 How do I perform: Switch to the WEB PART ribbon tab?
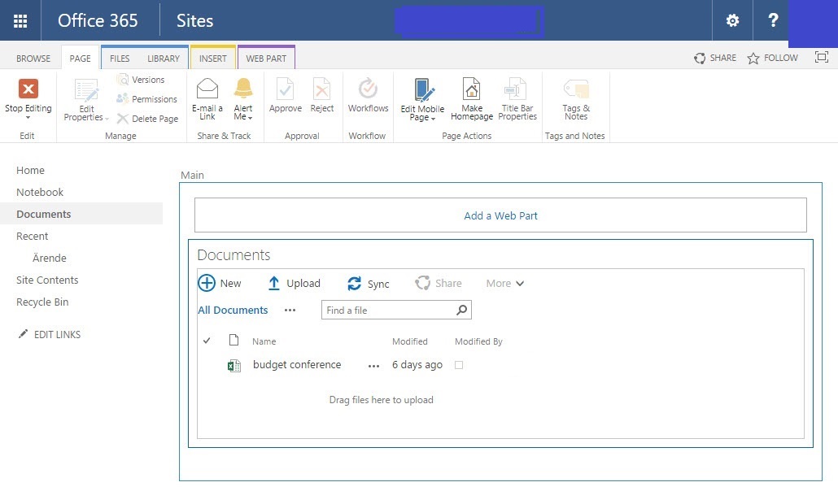pyautogui.click(x=266, y=59)
